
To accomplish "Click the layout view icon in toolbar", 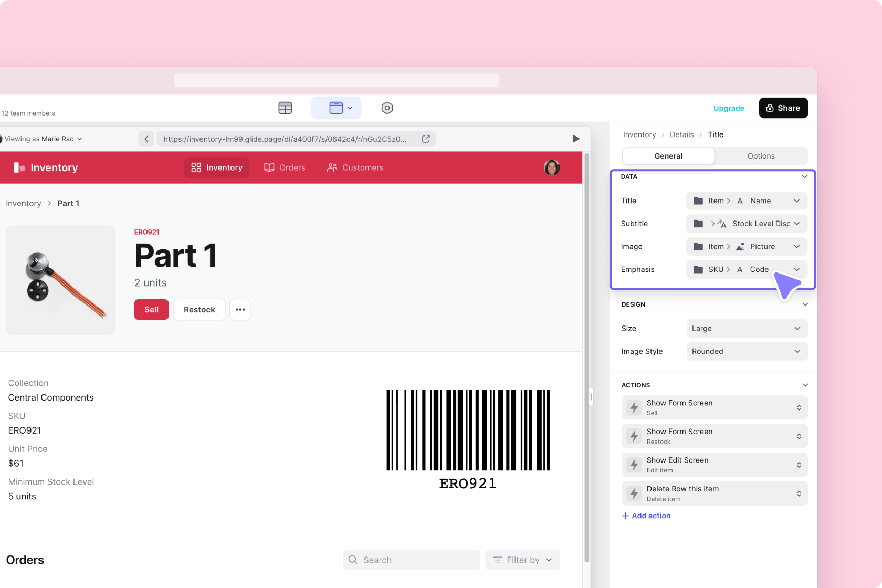I will pyautogui.click(x=336, y=108).
